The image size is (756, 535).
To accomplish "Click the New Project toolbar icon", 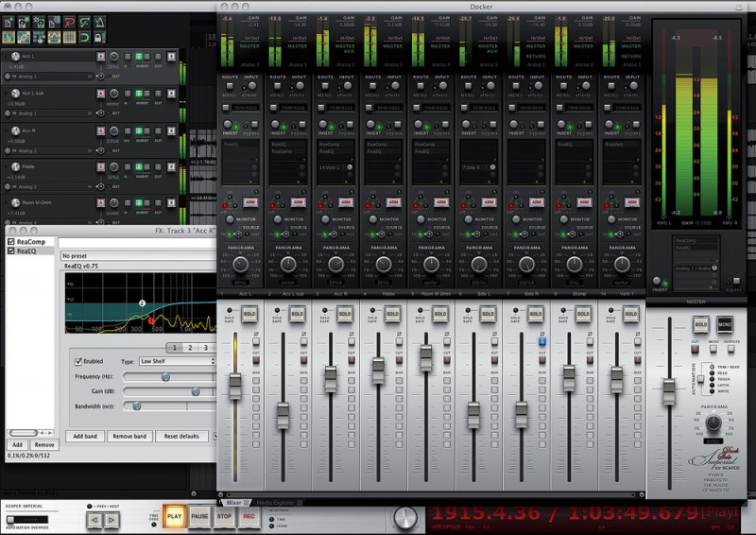I will (x=9, y=21).
